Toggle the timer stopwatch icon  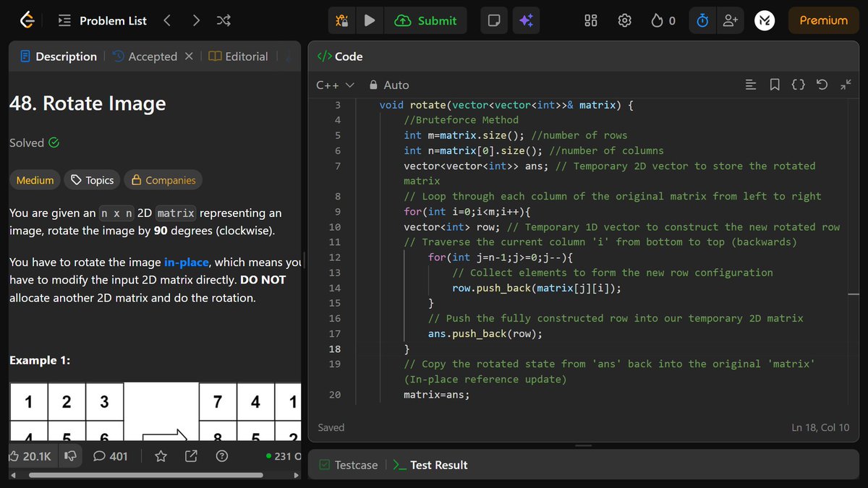coord(702,21)
